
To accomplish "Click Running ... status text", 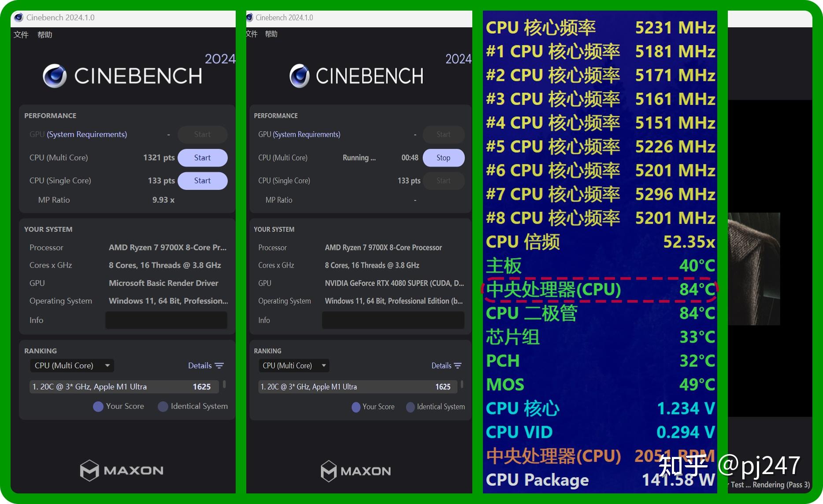I will (x=359, y=158).
